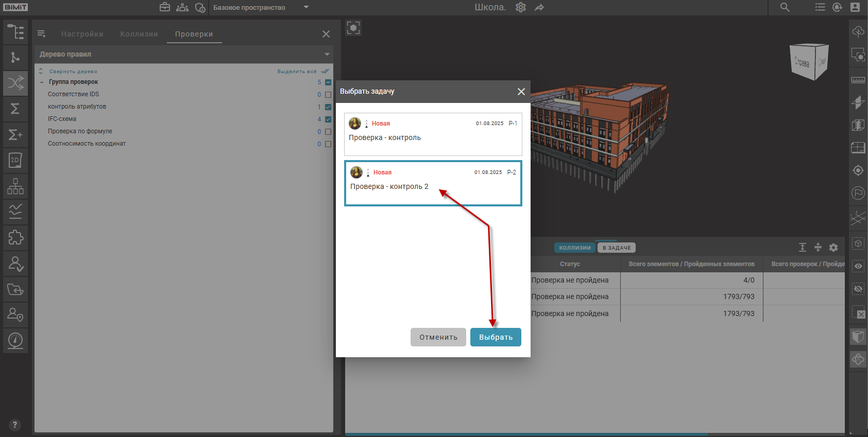Open the sigma summation tool
This screenshot has height=437, width=868.
15,109
